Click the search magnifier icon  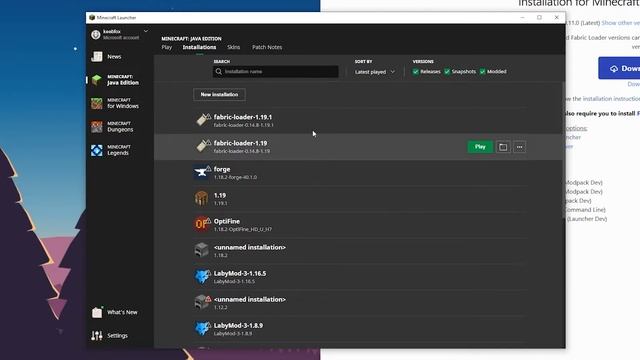pos(219,71)
